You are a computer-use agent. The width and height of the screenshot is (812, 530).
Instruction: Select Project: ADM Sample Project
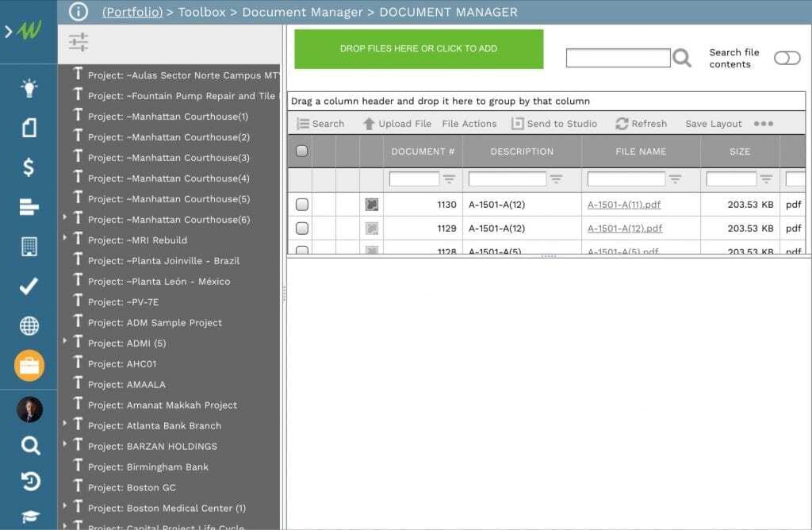tap(155, 322)
